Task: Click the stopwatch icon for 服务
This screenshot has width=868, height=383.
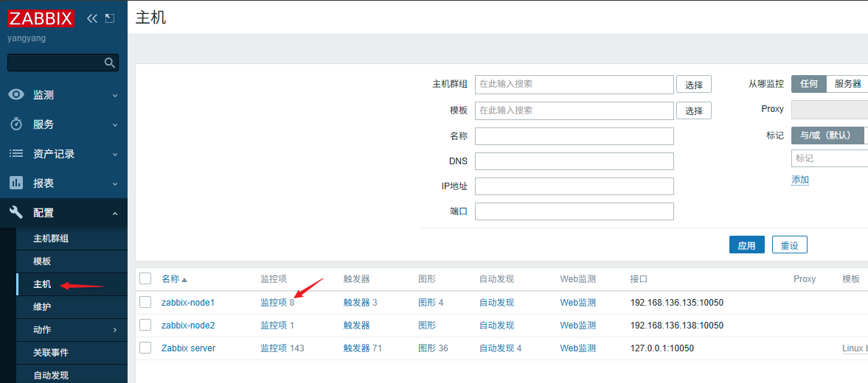Action: [17, 124]
